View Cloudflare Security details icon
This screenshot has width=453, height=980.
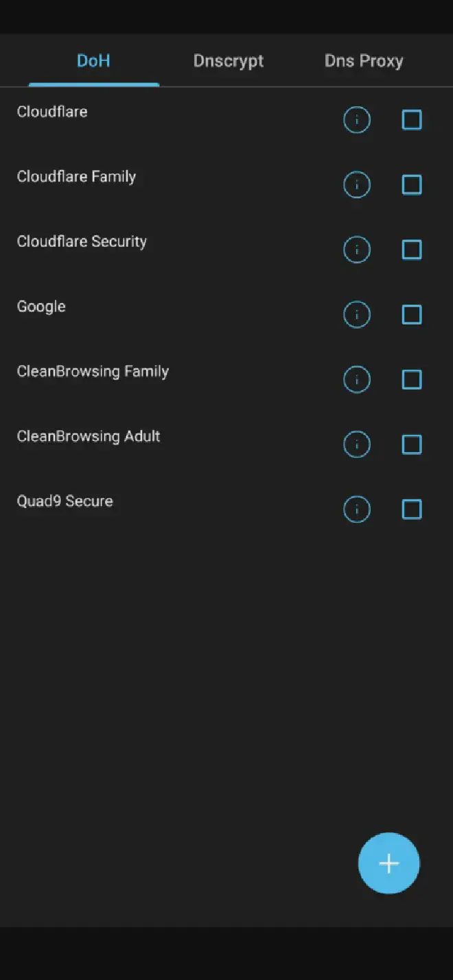click(x=356, y=250)
